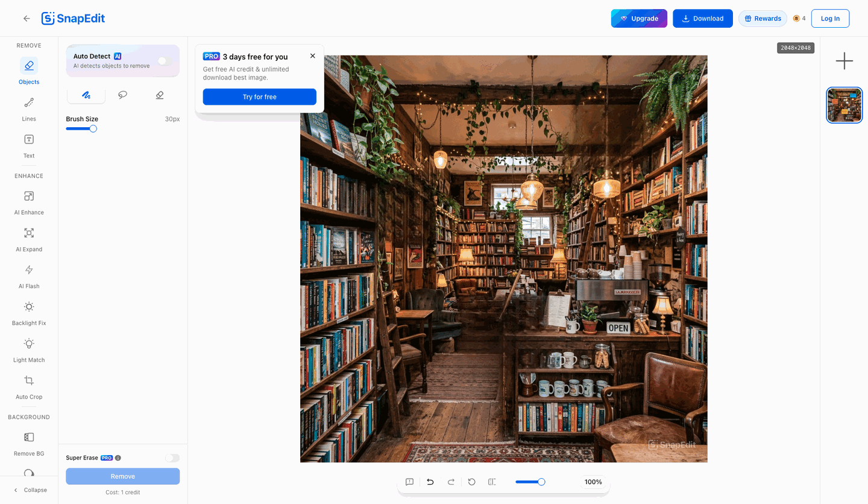Close the PRO free trial popup
The height and width of the screenshot is (504, 868).
point(312,56)
